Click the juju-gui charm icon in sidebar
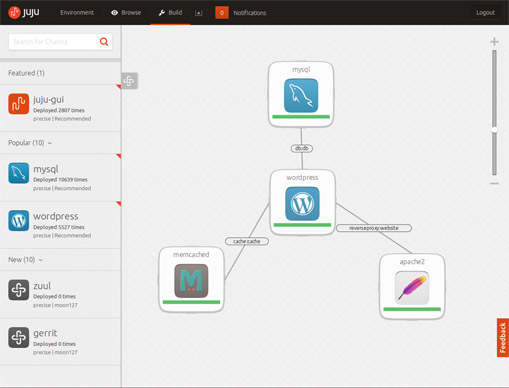Screen dimensions: 509x388 pyautogui.click(x=19, y=104)
